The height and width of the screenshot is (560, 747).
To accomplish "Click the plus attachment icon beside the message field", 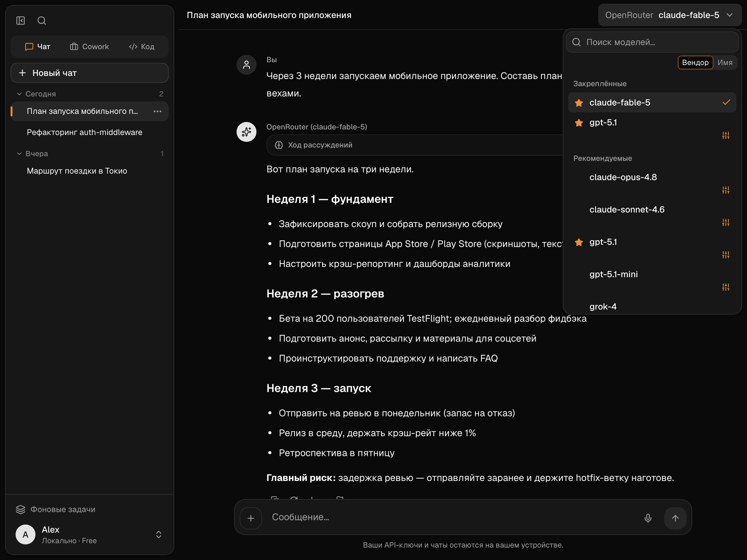I will (251, 518).
